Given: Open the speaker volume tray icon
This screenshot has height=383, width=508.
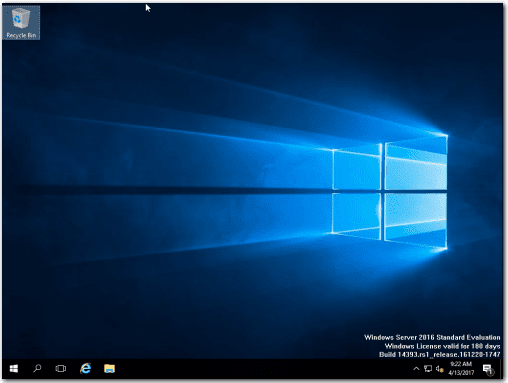Looking at the screenshot, I should click(x=439, y=369).
